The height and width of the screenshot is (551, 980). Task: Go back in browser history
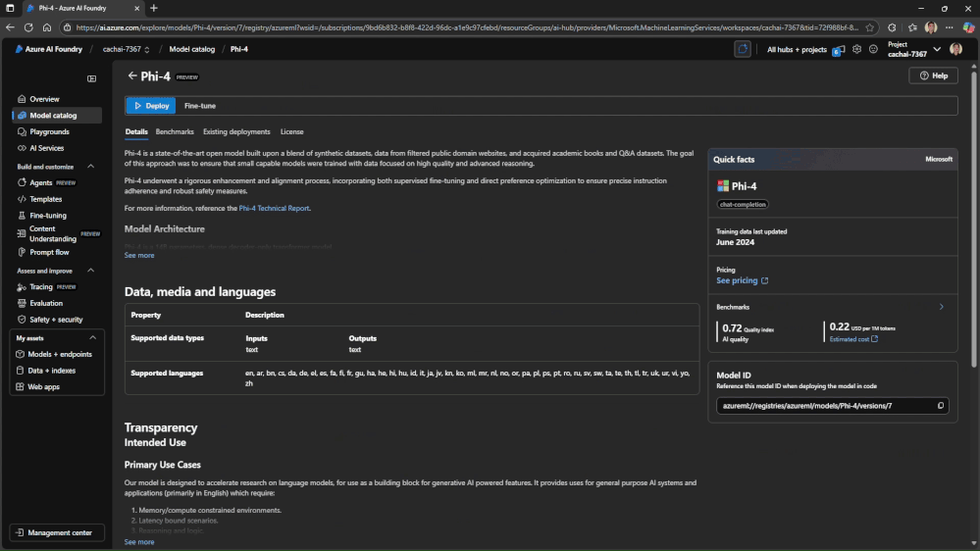point(10,27)
